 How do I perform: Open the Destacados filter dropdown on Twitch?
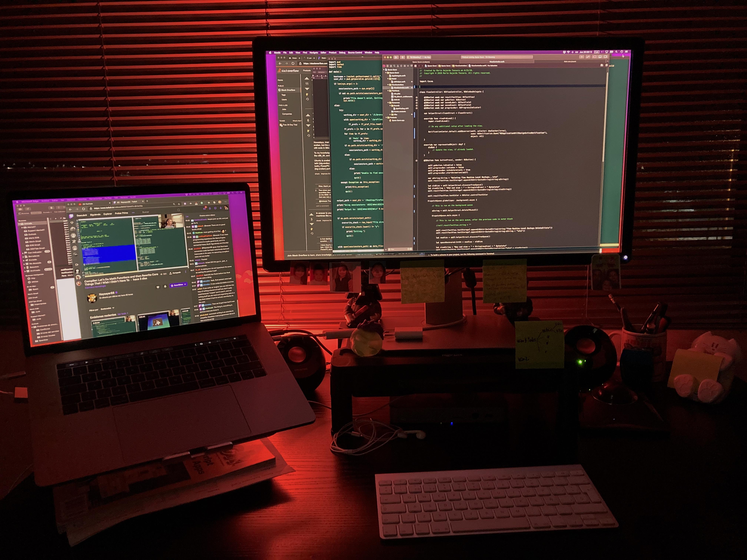(x=107, y=309)
